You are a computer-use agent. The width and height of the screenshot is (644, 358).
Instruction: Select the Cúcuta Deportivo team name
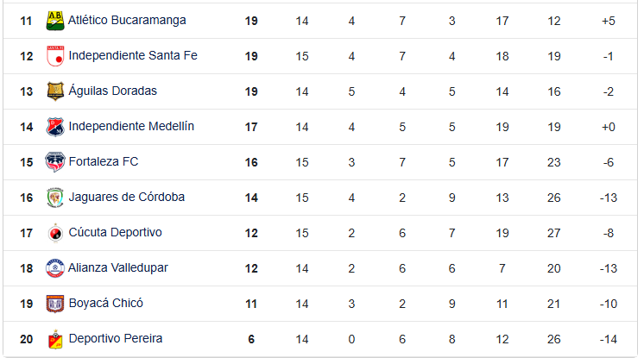(115, 232)
